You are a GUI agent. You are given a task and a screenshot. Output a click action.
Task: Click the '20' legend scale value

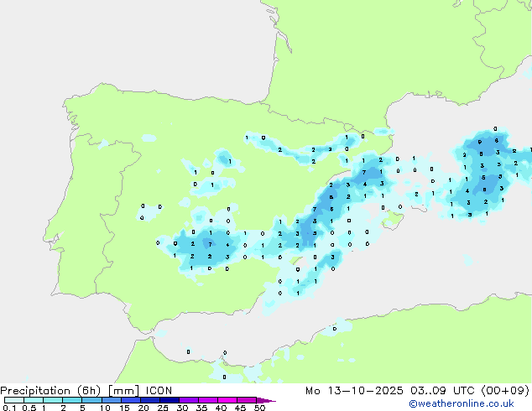click(x=143, y=408)
